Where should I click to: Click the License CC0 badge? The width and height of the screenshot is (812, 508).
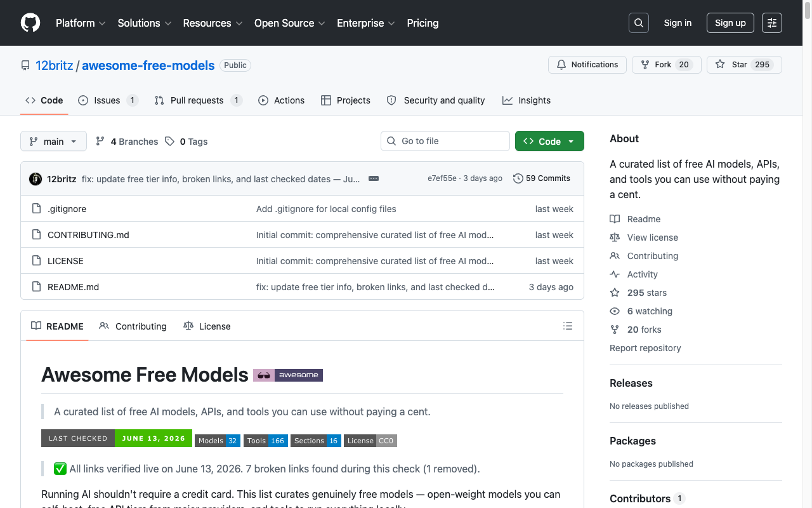tap(370, 441)
